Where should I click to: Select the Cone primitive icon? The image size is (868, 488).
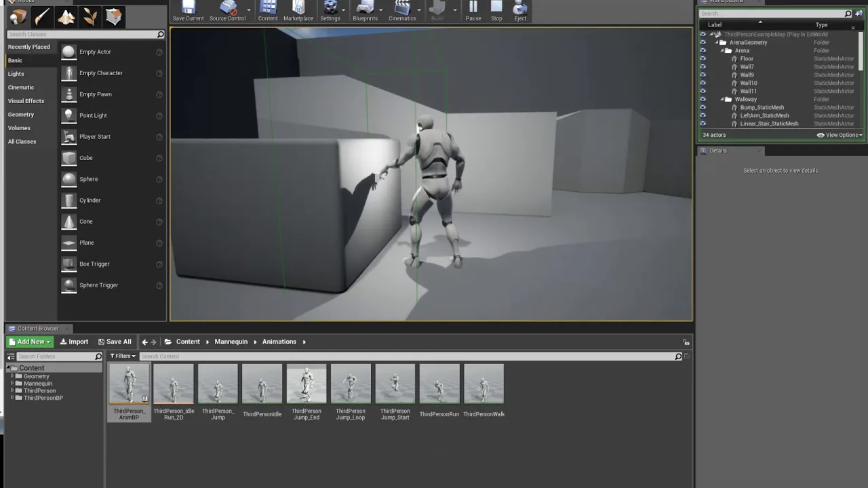68,222
